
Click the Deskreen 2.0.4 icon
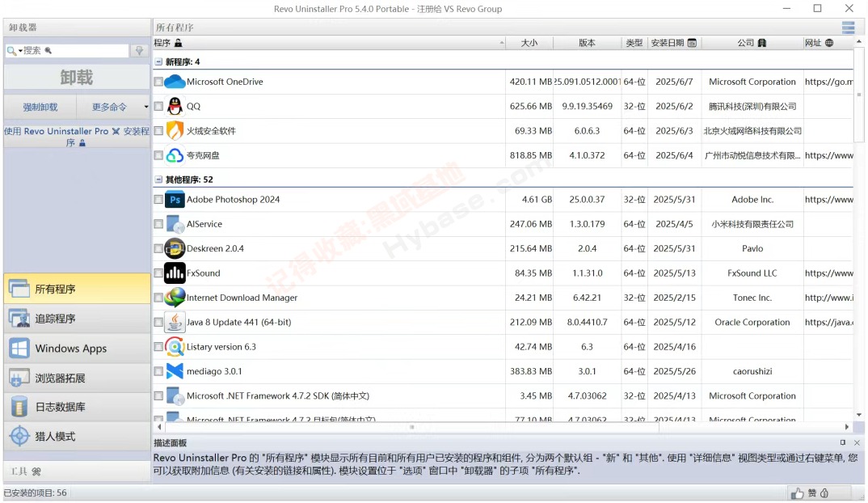(175, 249)
